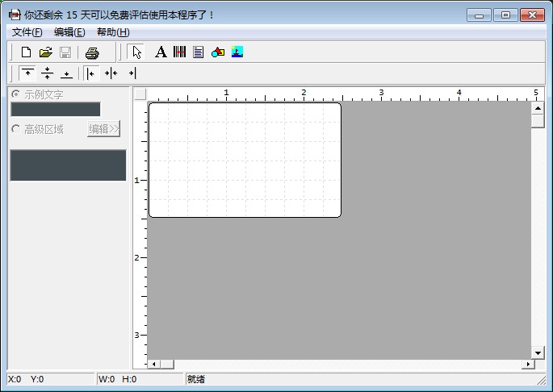This screenshot has width=553, height=392.
Task: Select the 示例文字 radio button
Action: (x=15, y=94)
